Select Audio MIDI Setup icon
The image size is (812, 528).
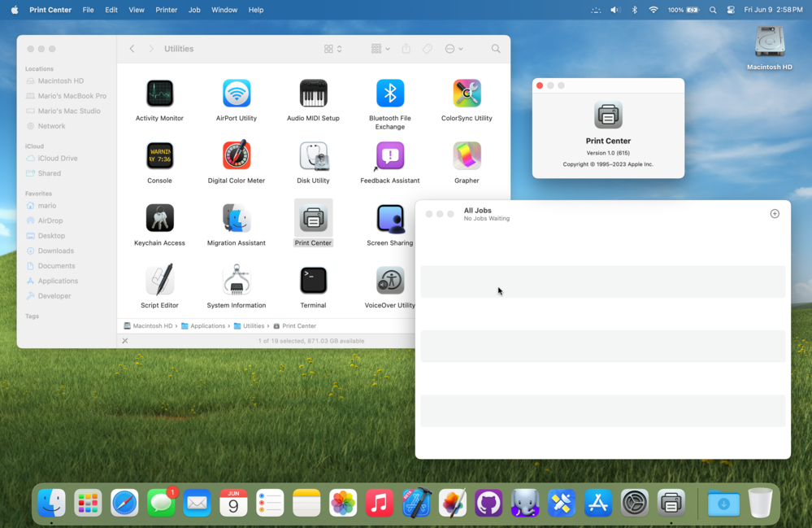313,94
